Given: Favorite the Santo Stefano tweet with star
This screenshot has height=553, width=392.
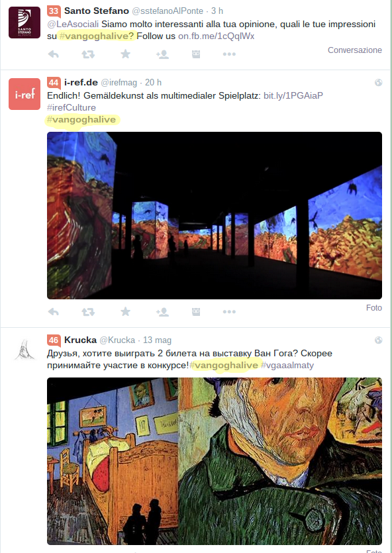Looking at the screenshot, I should coord(126,54).
